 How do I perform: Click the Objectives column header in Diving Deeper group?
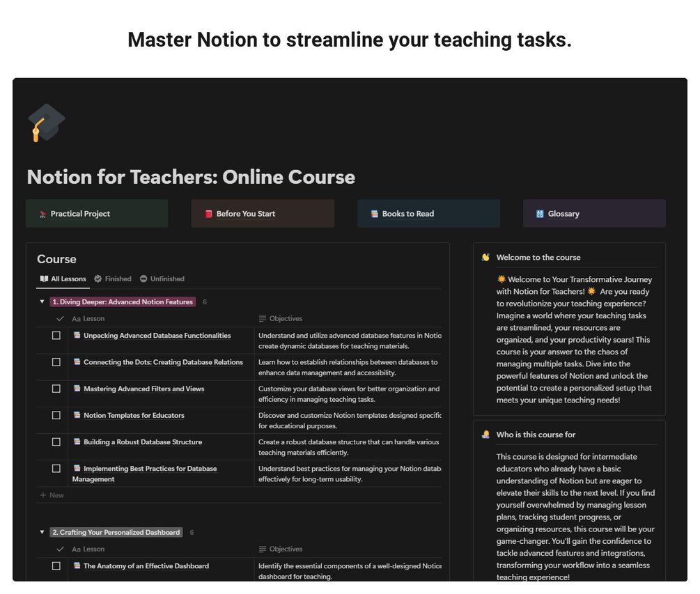pyautogui.click(x=281, y=319)
